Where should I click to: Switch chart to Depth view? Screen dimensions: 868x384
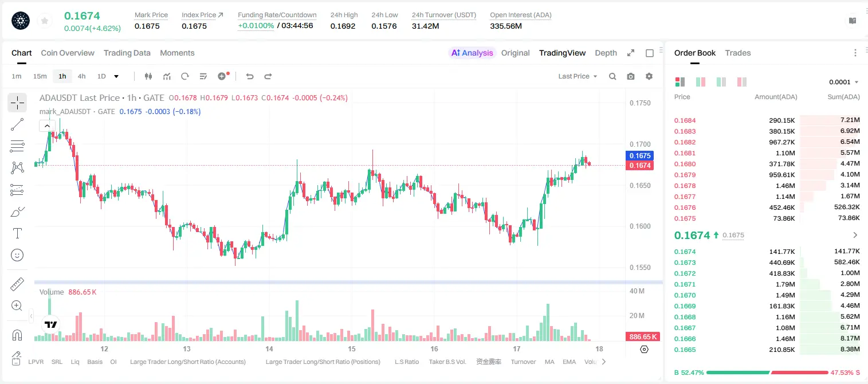tap(606, 53)
